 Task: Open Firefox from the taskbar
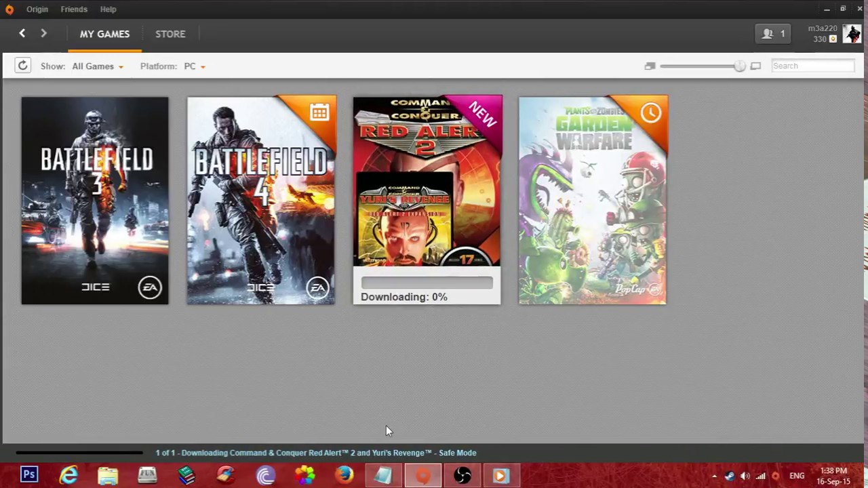click(344, 475)
